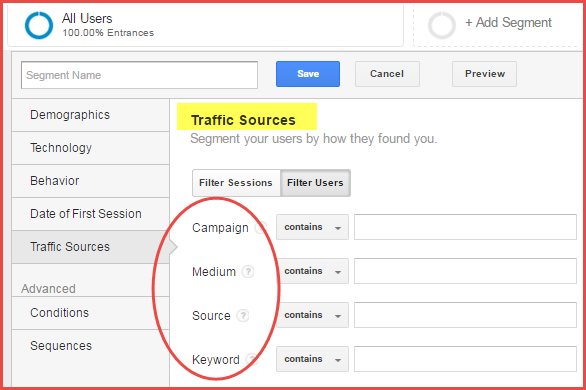Open the Source help question mark icon
The height and width of the screenshot is (390, 586).
pyautogui.click(x=243, y=315)
